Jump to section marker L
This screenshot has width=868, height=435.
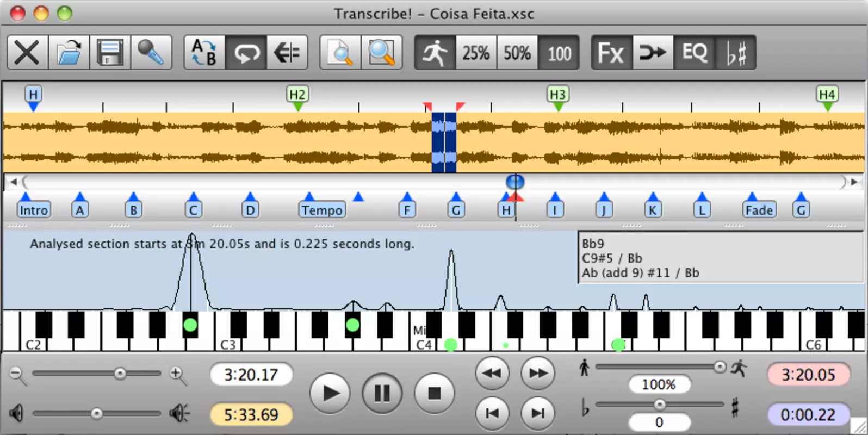pyautogui.click(x=702, y=210)
